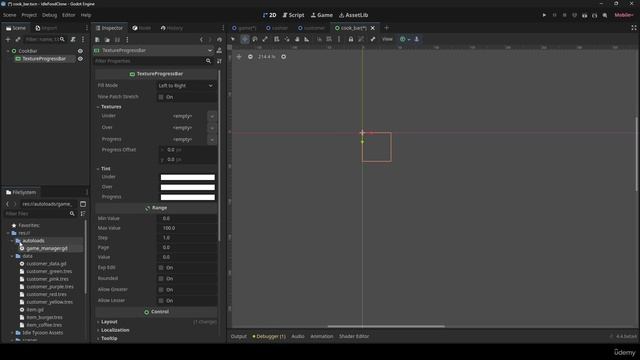Image resolution: width=640 pixels, height=360 pixels.
Task: Open the Scene menu
Action: click(x=9, y=15)
